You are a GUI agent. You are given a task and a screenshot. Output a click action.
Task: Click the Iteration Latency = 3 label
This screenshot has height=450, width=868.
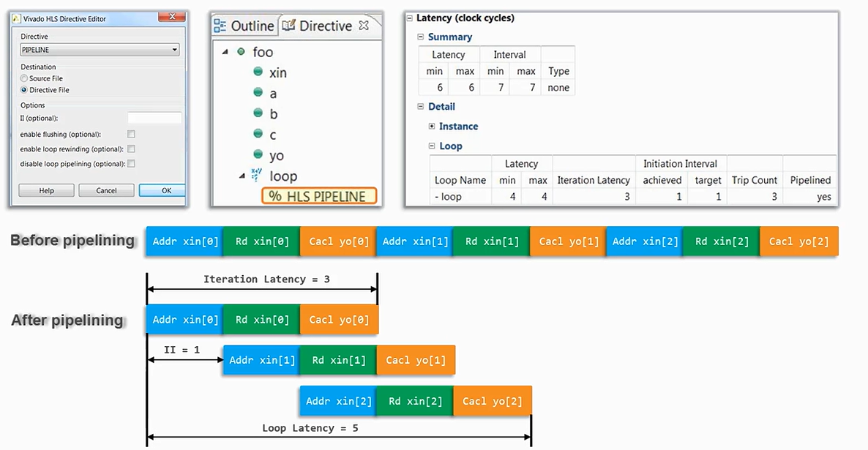point(266,279)
